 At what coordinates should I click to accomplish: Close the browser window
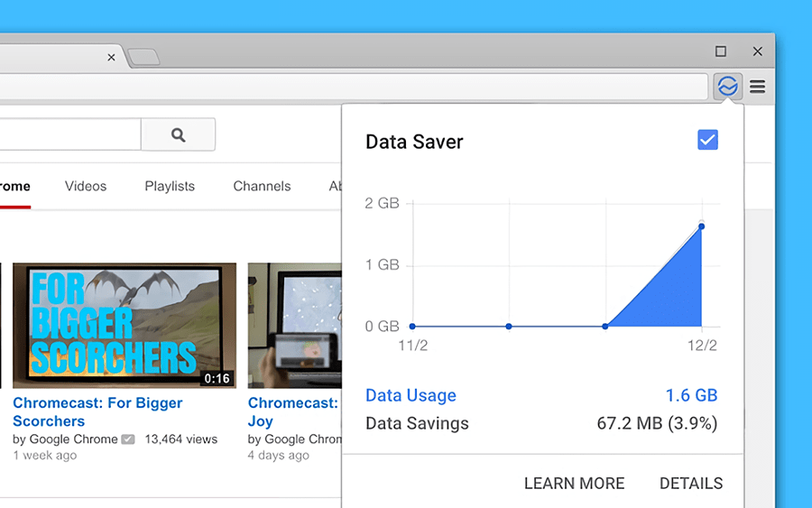[758, 51]
